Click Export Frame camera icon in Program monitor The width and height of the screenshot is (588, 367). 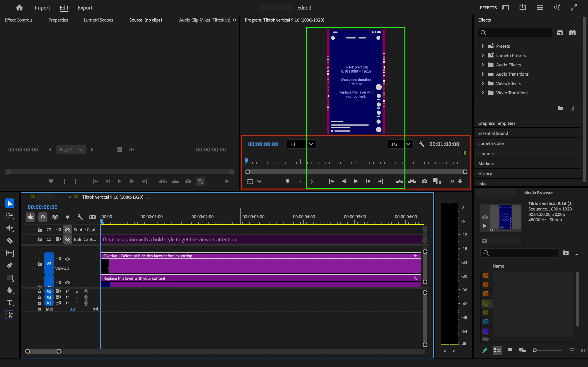tap(424, 181)
